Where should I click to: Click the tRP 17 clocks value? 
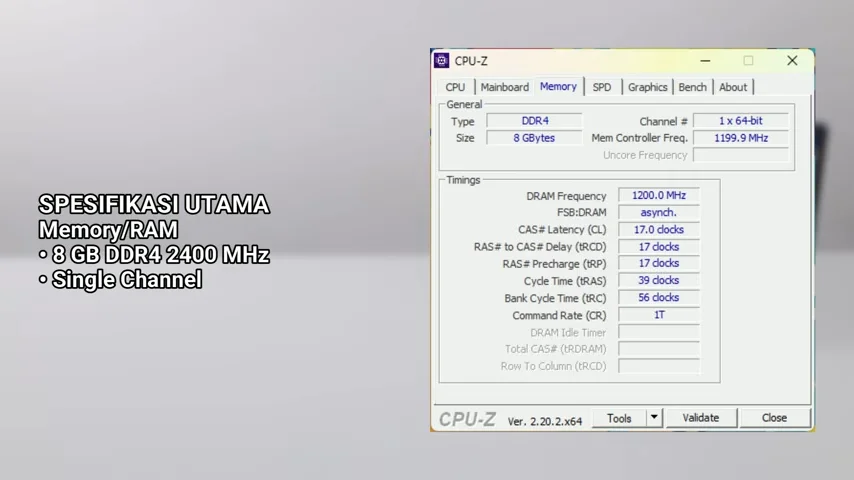(658, 263)
